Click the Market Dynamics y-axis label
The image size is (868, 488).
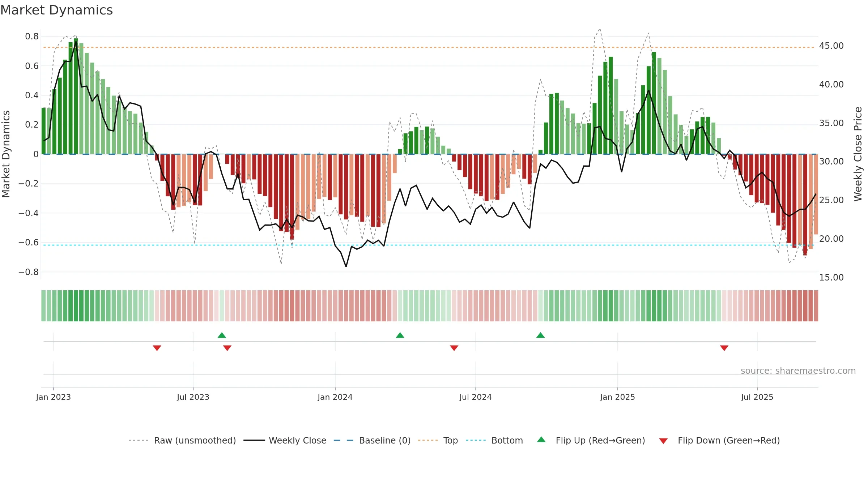click(x=6, y=154)
